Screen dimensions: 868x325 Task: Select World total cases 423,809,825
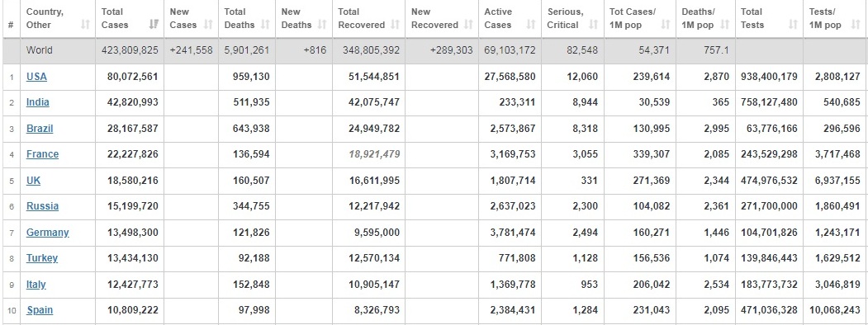point(130,50)
